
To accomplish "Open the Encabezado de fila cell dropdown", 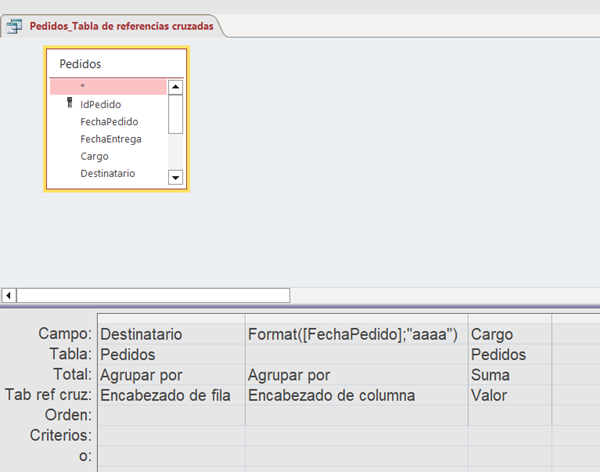I will [x=169, y=395].
